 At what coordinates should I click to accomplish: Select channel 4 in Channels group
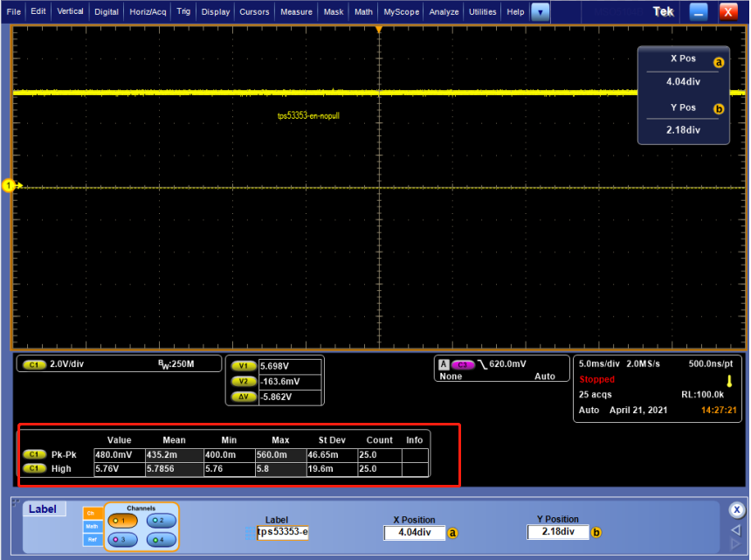[160, 540]
